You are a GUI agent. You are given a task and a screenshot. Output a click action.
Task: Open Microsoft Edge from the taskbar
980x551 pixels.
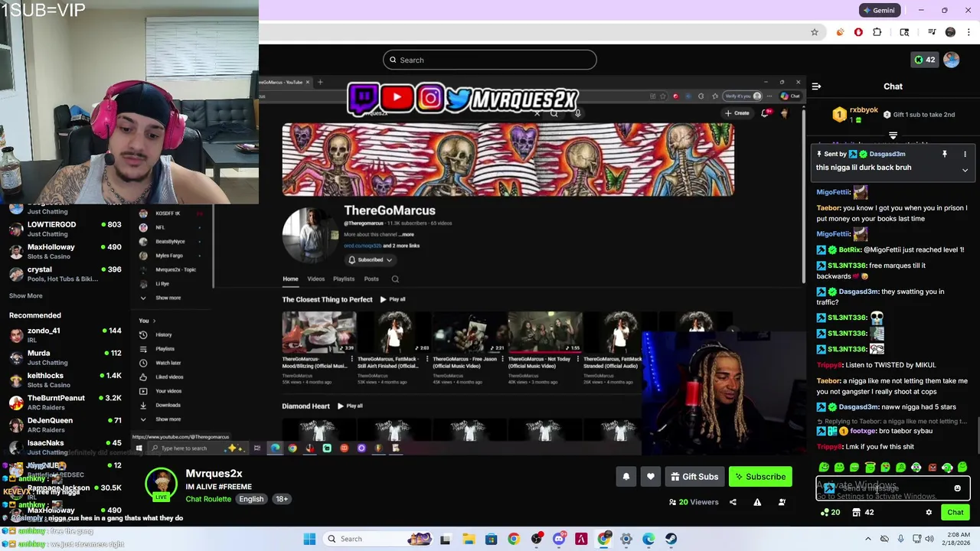pyautogui.click(x=648, y=539)
